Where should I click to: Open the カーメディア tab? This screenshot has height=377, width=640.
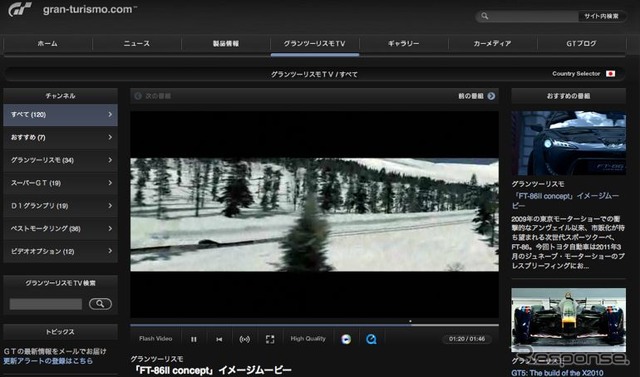[493, 44]
